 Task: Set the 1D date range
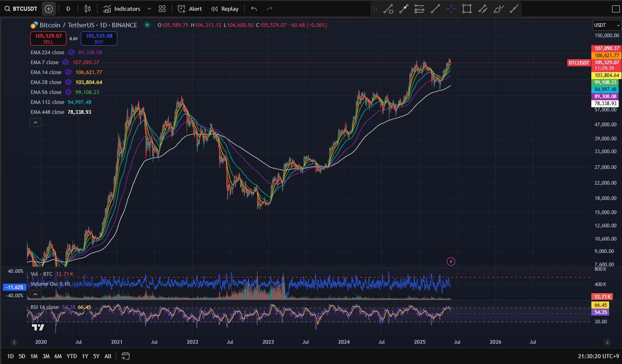10,356
